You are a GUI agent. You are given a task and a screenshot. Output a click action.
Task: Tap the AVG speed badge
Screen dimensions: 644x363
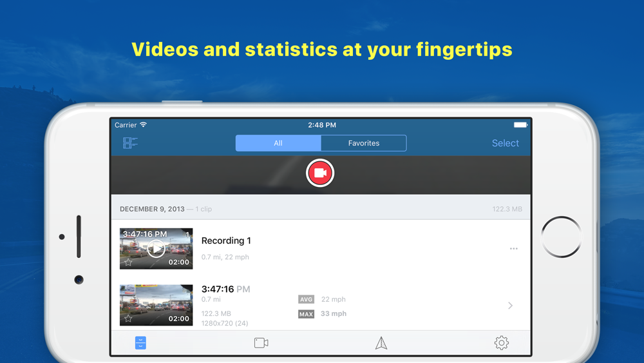(306, 299)
